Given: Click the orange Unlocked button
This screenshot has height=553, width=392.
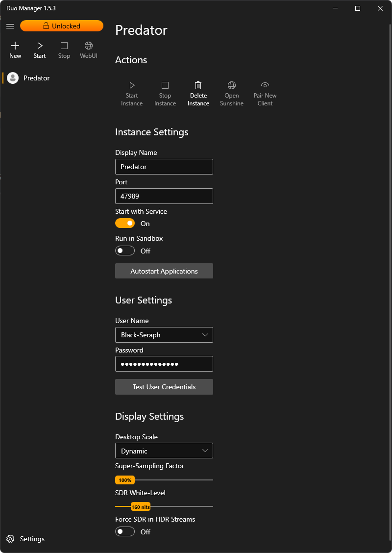Looking at the screenshot, I should [62, 26].
